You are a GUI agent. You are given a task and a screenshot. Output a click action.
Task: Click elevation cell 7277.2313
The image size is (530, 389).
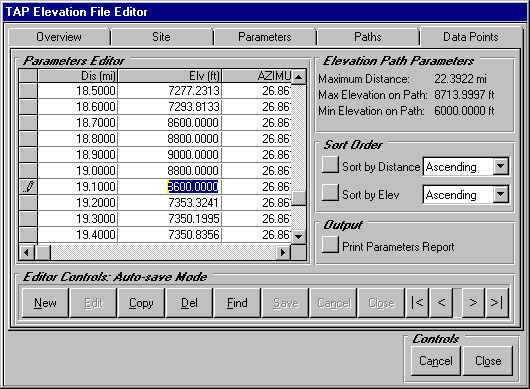(170, 91)
